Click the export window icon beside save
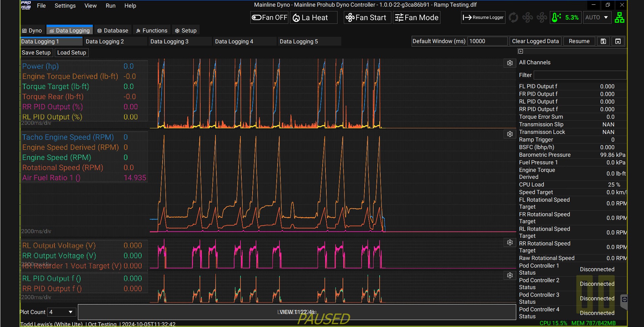Image resolution: width=644 pixels, height=327 pixels. (x=618, y=41)
